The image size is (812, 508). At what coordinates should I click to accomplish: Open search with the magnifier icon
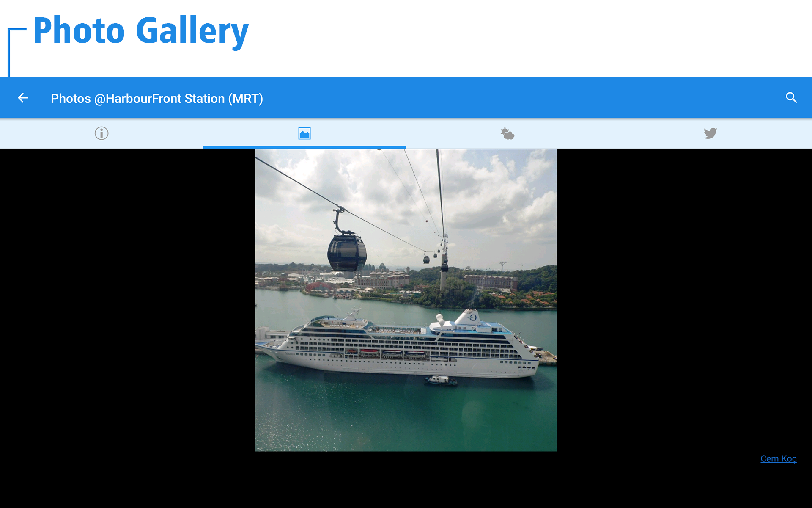(791, 98)
